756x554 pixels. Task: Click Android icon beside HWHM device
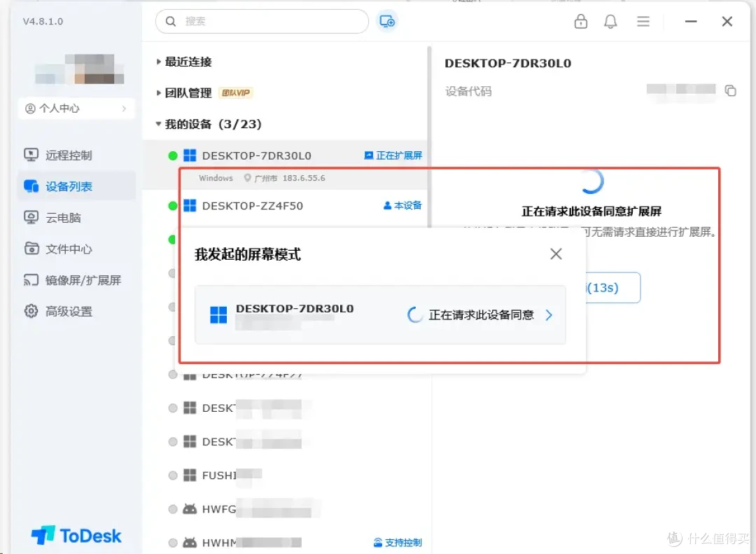click(x=190, y=542)
